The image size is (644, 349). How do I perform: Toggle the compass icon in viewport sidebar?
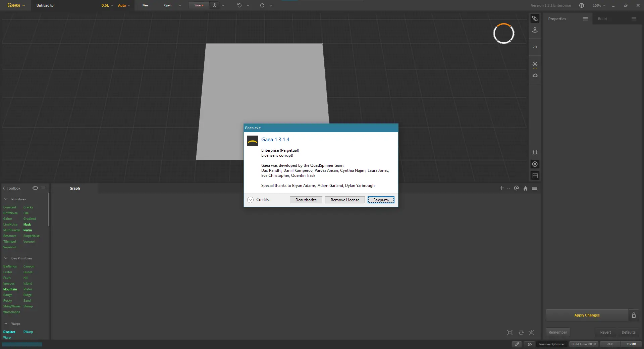click(535, 164)
